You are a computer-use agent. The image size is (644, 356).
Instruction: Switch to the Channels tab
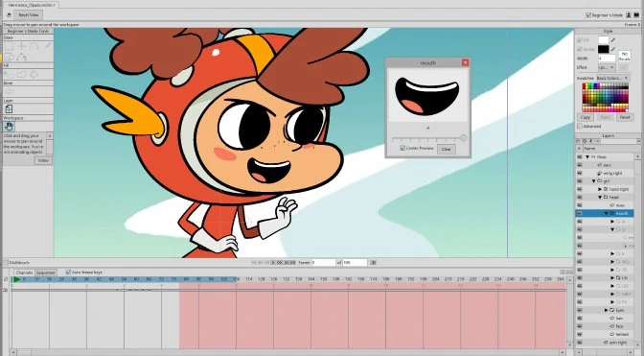(24, 273)
